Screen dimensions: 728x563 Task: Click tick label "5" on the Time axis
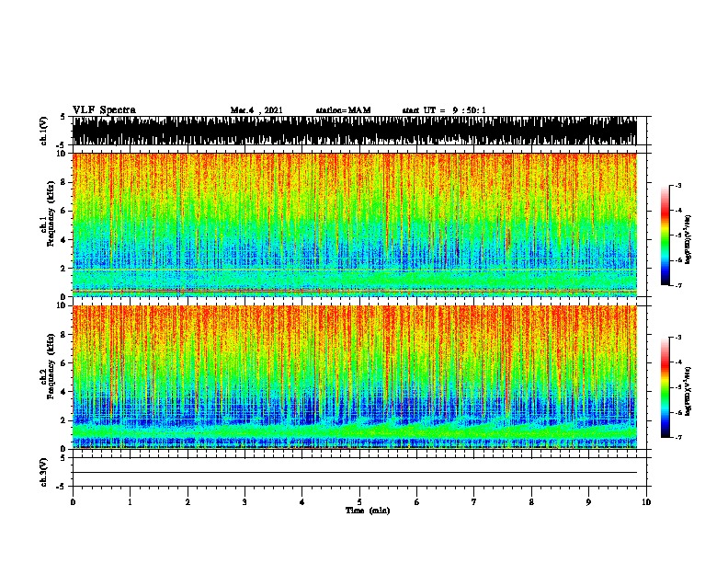click(359, 502)
